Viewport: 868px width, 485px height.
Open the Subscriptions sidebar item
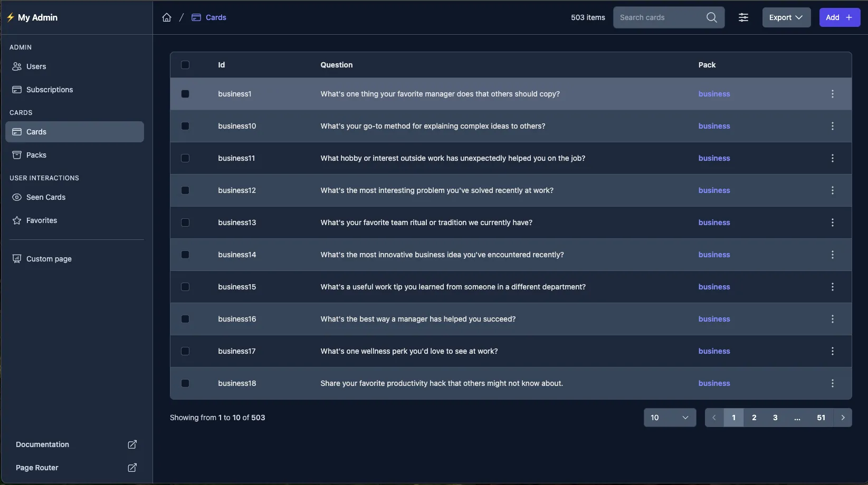click(50, 90)
